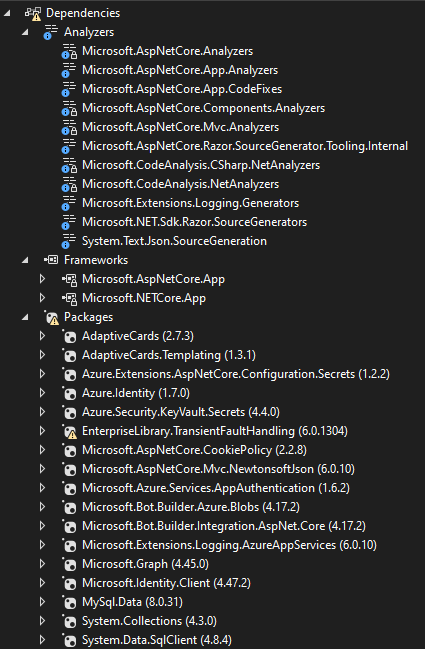Click the MySql.Data package icon

[x=69, y=603]
